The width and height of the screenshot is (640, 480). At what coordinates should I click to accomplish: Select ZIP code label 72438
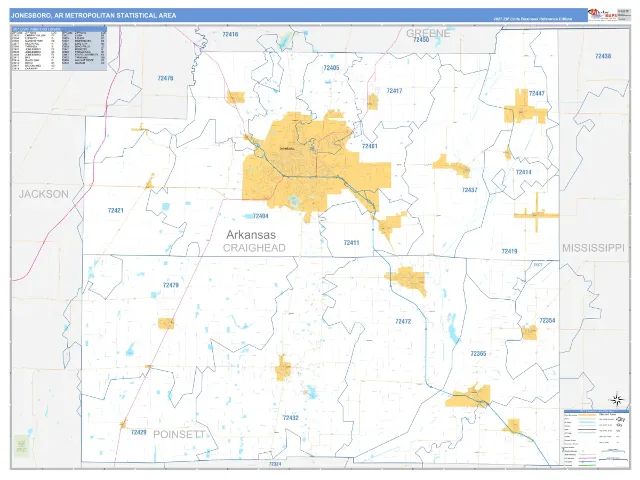tap(603, 56)
